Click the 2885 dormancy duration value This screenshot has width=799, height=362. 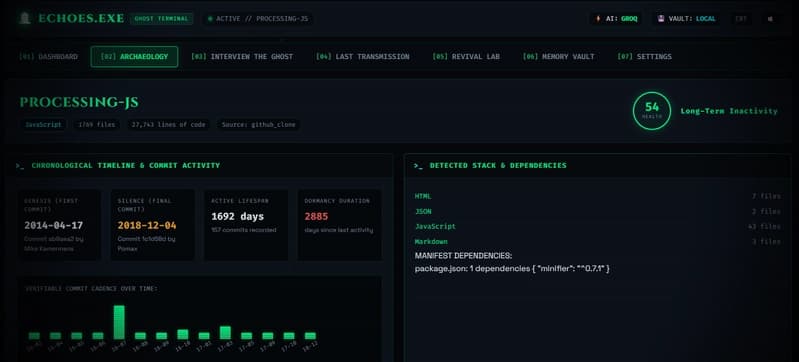(316, 217)
